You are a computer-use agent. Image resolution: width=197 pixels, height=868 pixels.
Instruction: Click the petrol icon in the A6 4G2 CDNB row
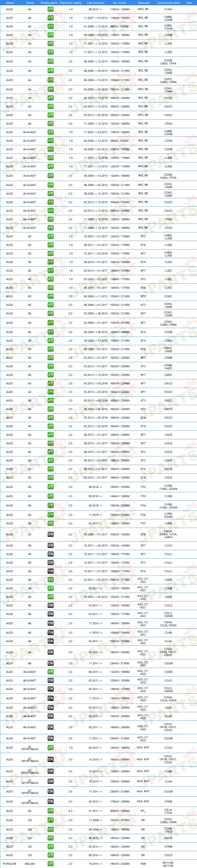(x=50, y=588)
